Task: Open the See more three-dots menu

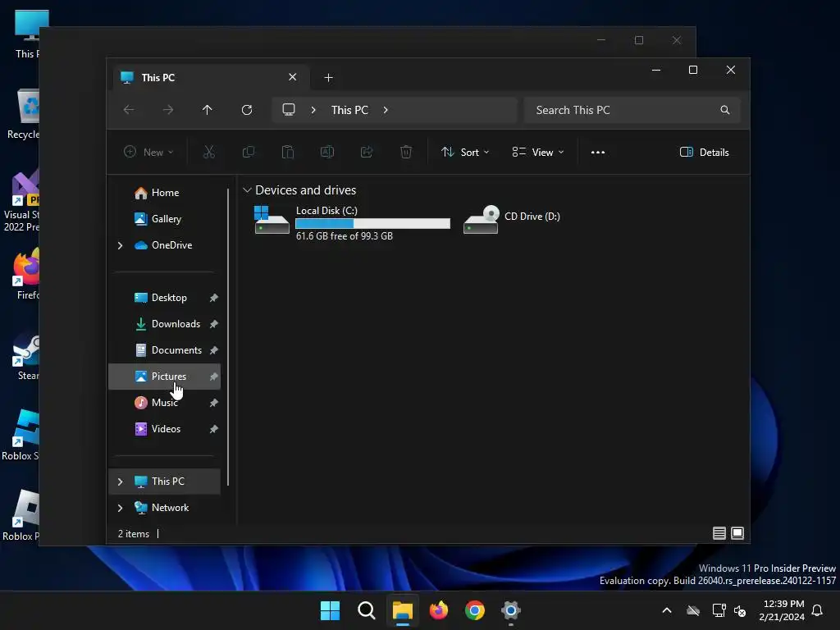Action: click(598, 152)
